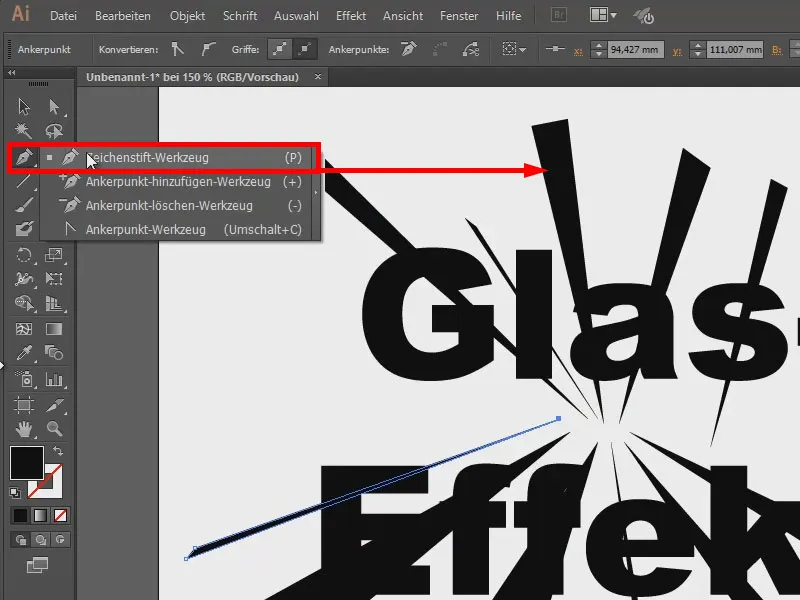Click the orange X label link

[578, 51]
